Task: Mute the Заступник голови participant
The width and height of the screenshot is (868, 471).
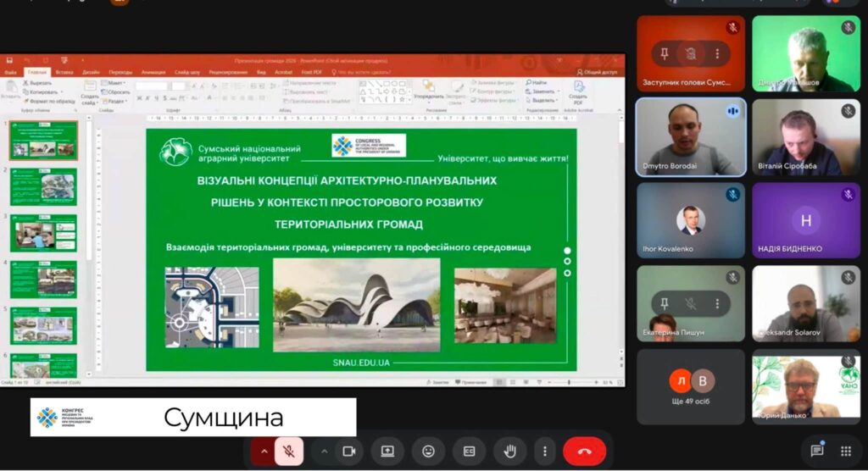Action: tap(691, 53)
